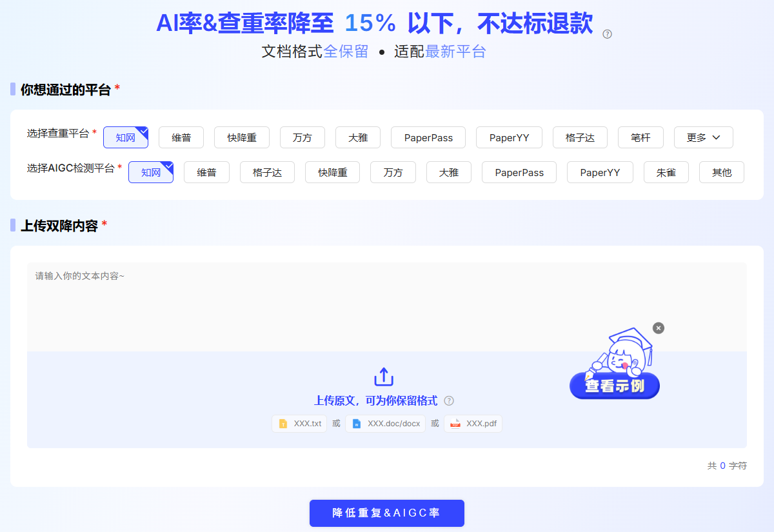Click the 上传双降内容 section heading
The image size is (774, 532).
[59, 226]
